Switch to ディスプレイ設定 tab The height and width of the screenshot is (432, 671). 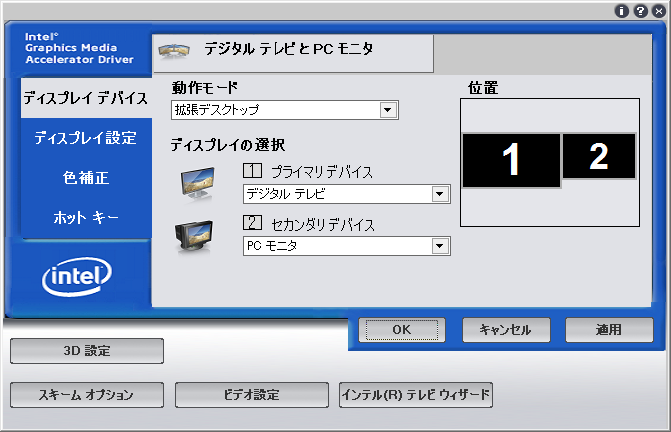point(86,138)
